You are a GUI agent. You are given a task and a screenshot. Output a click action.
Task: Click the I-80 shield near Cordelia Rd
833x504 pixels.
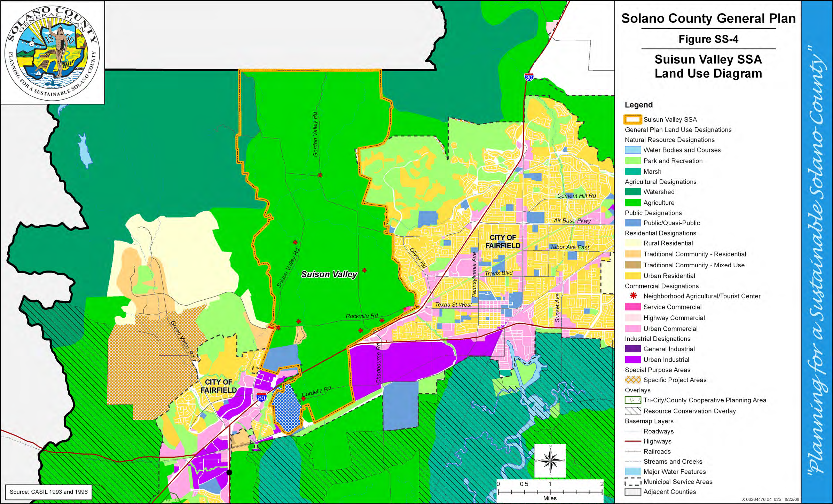click(x=261, y=397)
